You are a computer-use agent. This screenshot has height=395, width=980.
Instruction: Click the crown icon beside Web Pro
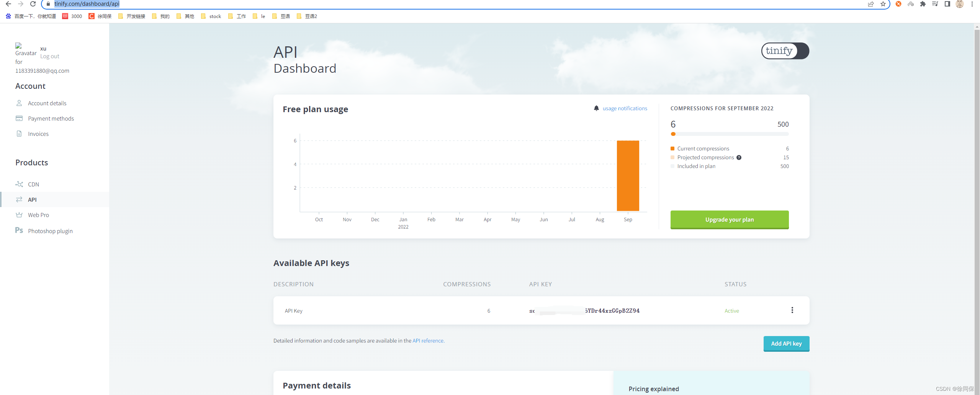point(19,215)
